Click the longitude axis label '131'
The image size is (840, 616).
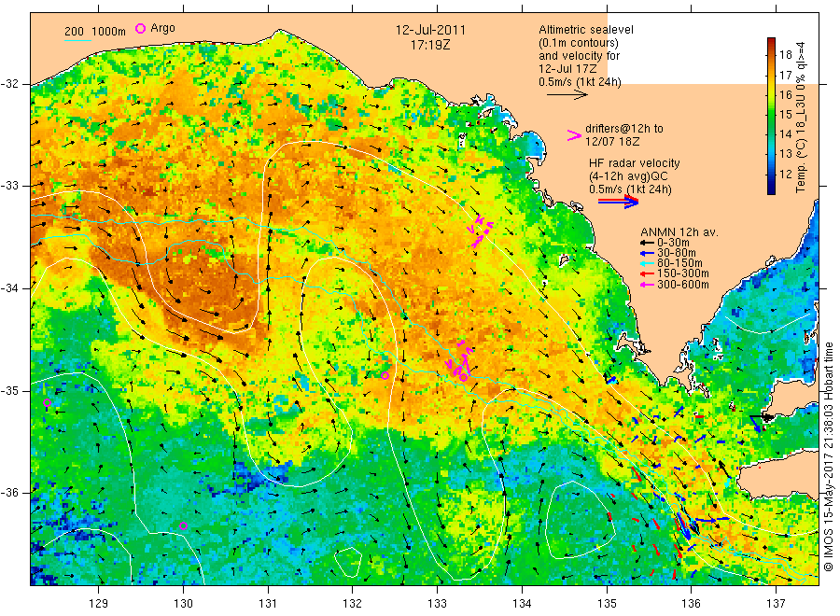pyautogui.click(x=268, y=603)
